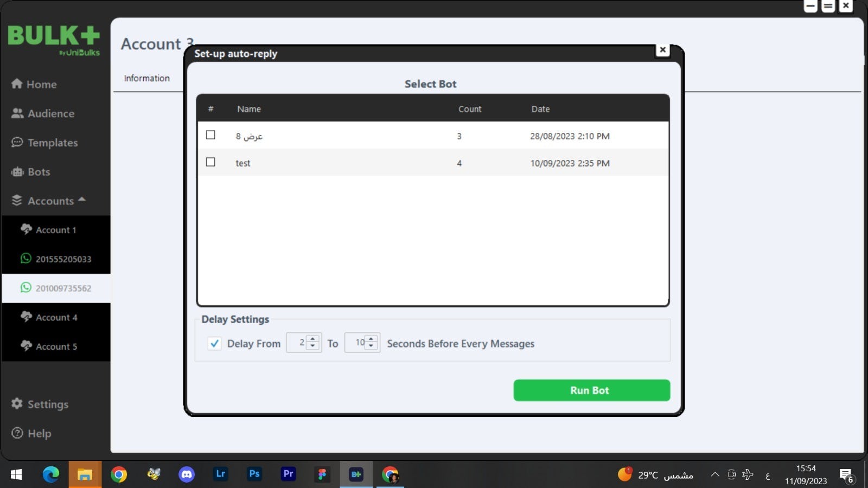Click the BULK+ logo

point(53,38)
